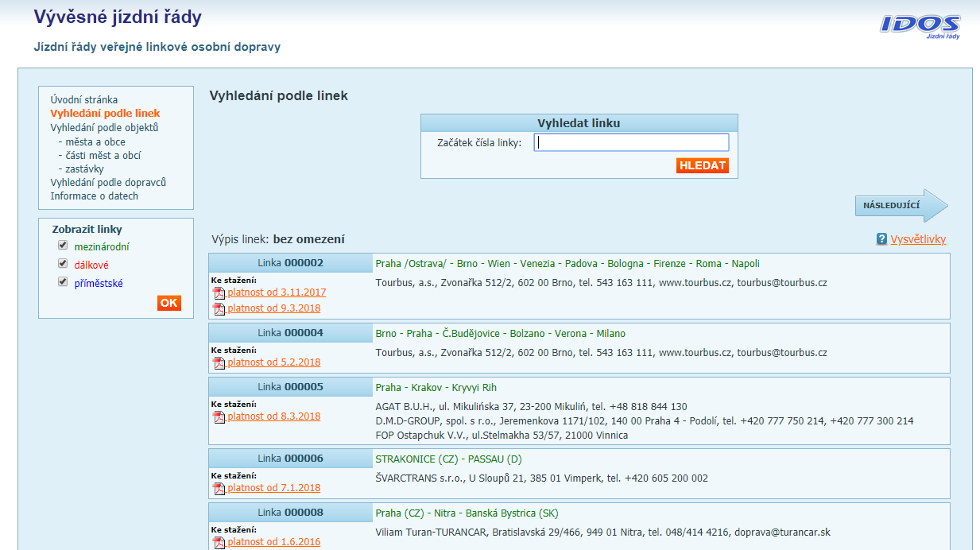Click the Linka 000008 header
Viewport: 980px width, 550px height.
[x=291, y=513]
